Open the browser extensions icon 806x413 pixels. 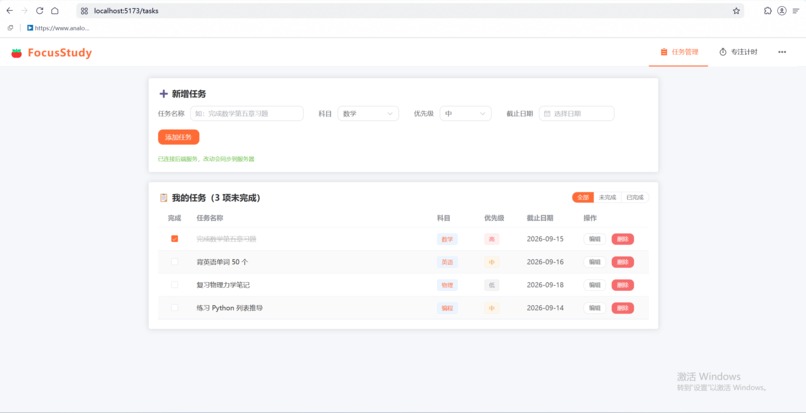[x=767, y=10]
